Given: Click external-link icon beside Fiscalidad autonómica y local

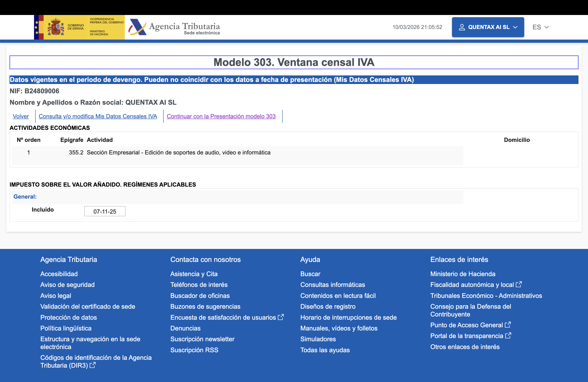Looking at the screenshot, I should click(x=519, y=284).
